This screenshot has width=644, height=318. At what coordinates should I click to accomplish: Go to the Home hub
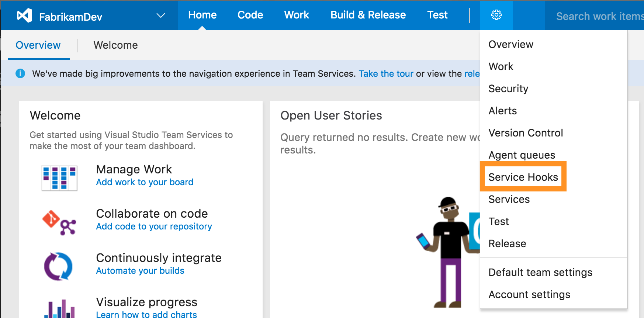coord(202,15)
